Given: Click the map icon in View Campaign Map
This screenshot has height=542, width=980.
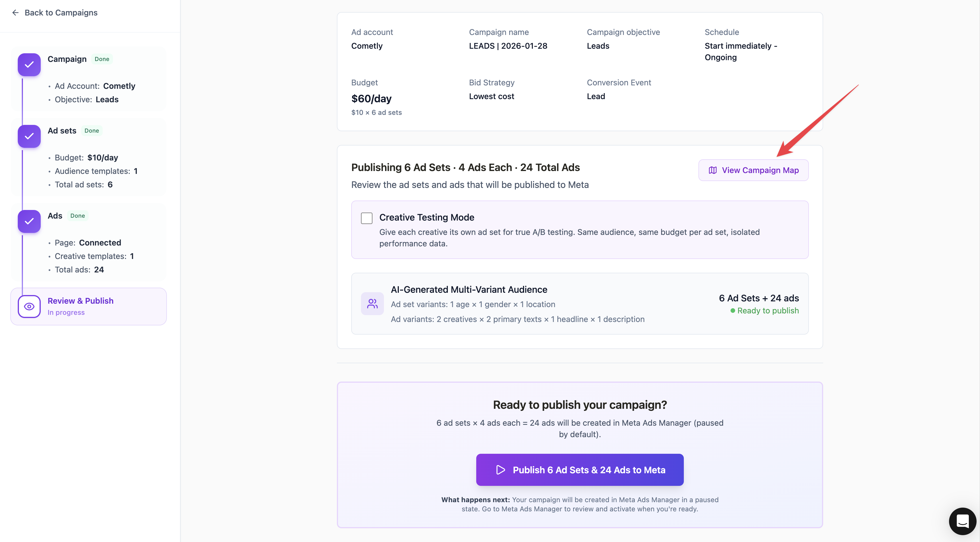Looking at the screenshot, I should pyautogui.click(x=712, y=170).
